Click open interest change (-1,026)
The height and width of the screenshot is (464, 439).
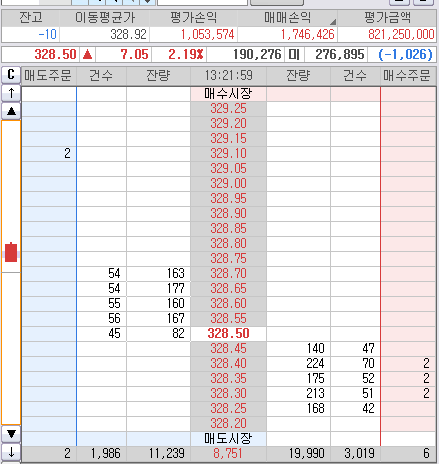[x=406, y=54]
